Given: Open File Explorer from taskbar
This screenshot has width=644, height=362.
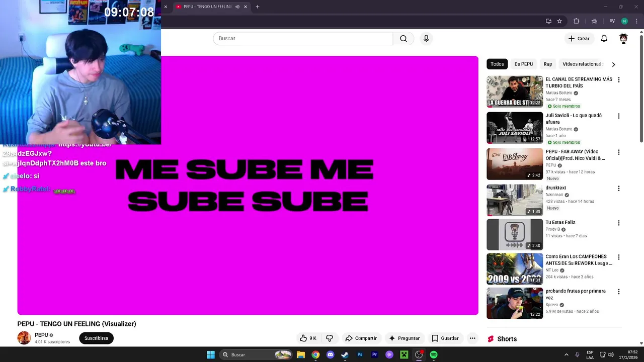Looking at the screenshot, I should (301, 355).
